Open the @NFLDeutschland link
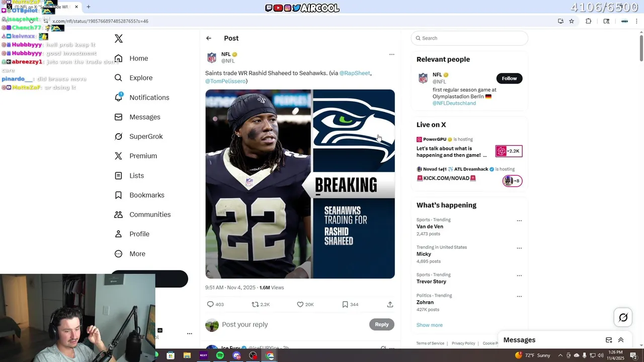644x362 pixels. [x=454, y=103]
